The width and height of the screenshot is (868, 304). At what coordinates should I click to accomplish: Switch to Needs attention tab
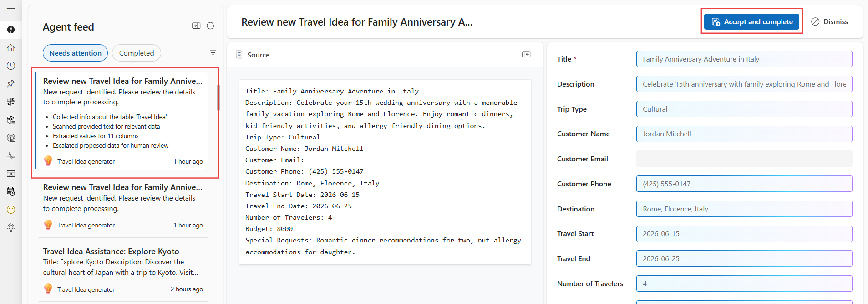75,53
